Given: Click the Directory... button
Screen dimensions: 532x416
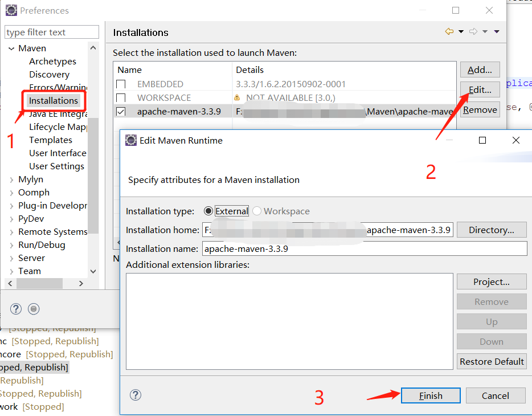Looking at the screenshot, I should click(492, 230).
